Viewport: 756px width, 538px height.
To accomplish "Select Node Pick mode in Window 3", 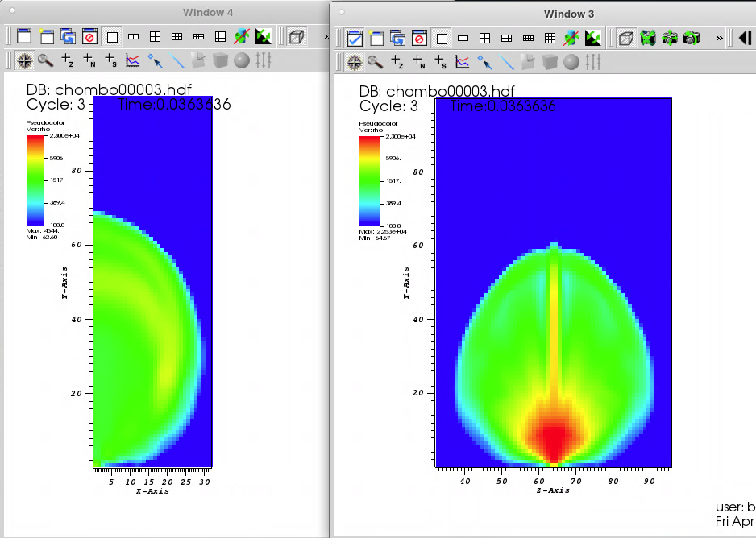I will click(x=418, y=62).
